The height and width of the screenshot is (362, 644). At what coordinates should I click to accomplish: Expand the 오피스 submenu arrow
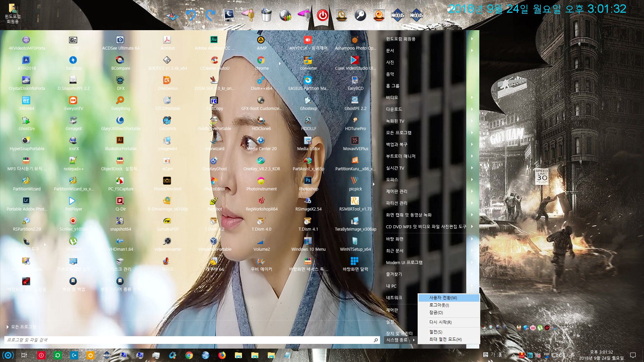(x=472, y=180)
